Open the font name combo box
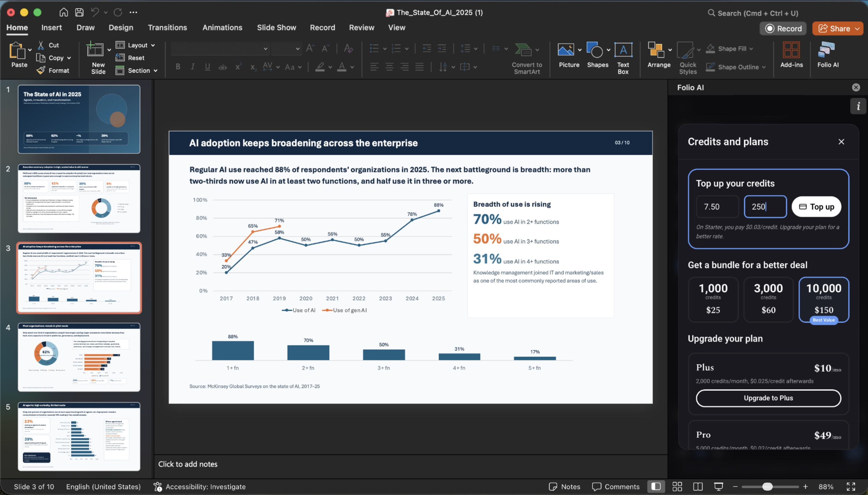Viewport: 868px width, 495px height. tap(220, 49)
